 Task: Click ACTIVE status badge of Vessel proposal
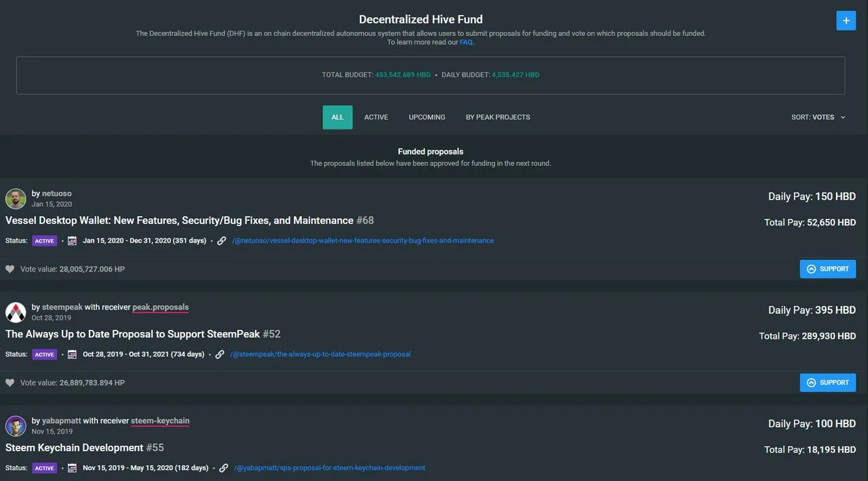[45, 240]
